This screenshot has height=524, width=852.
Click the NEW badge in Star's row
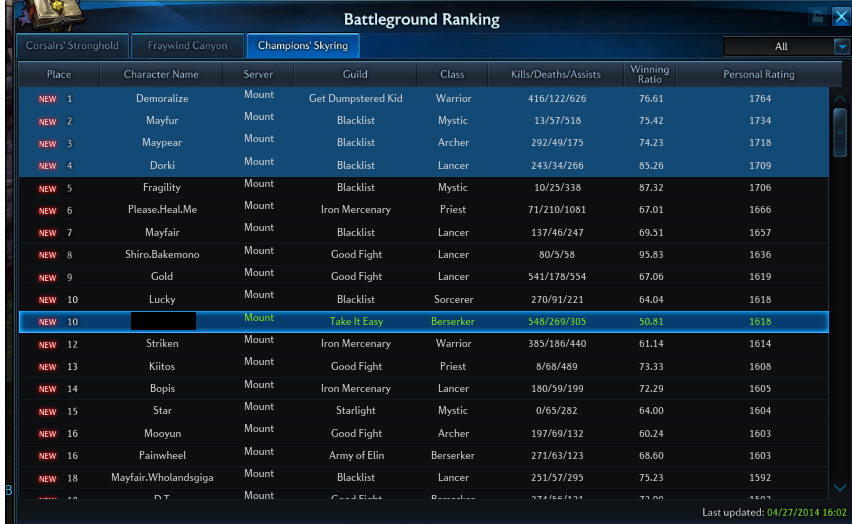pyautogui.click(x=47, y=411)
